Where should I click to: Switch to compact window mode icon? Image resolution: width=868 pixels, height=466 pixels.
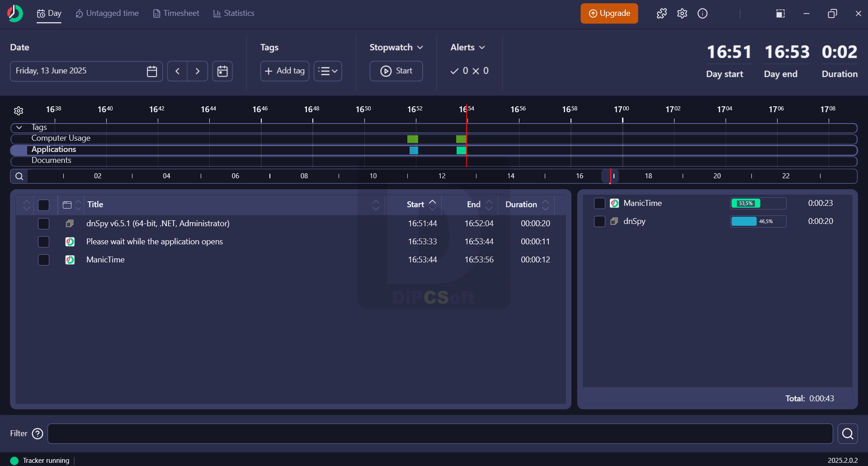point(780,14)
